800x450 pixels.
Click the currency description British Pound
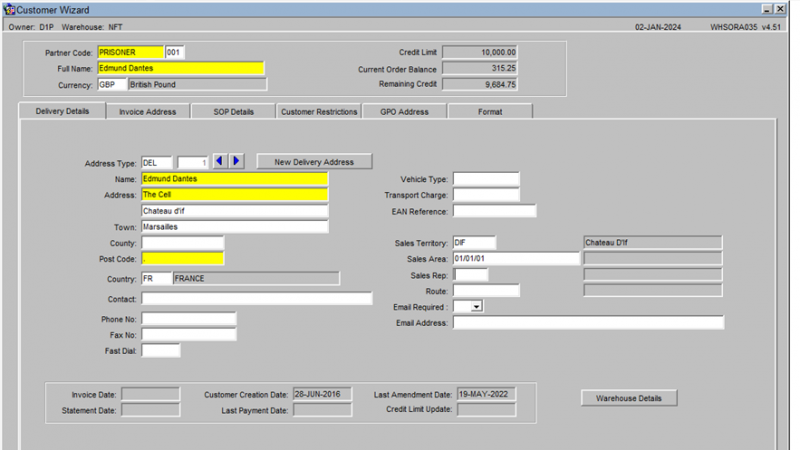pos(197,84)
